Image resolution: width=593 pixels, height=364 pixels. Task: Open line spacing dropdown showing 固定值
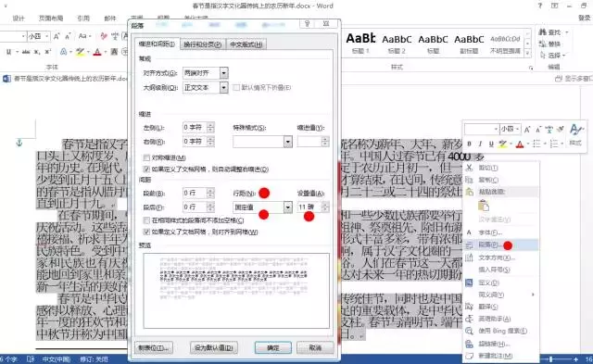(x=288, y=207)
